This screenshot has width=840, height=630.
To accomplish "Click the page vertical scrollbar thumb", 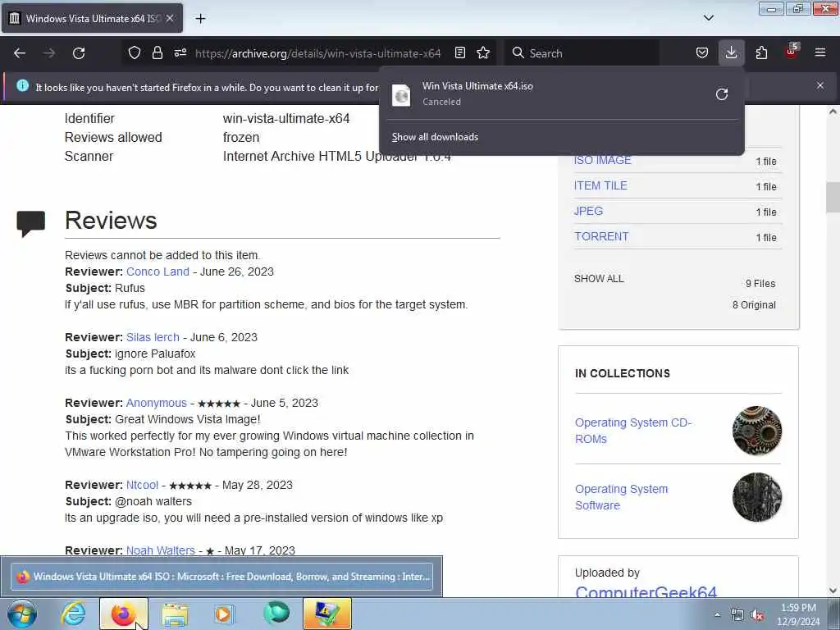I will click(x=833, y=197).
